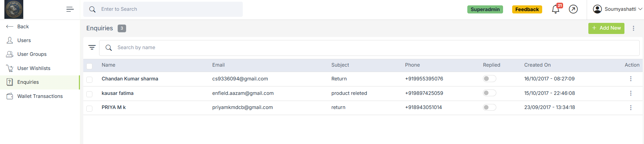Click the circled arrow external link icon
This screenshot has width=644, height=144.
[x=573, y=9]
